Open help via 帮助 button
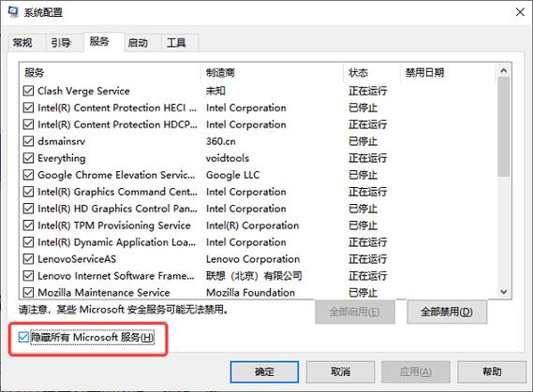Viewport: 533px width, 392px height. [492, 371]
